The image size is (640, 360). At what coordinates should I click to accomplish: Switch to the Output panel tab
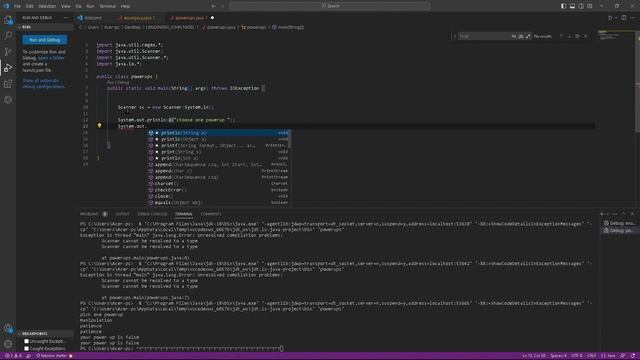122,214
